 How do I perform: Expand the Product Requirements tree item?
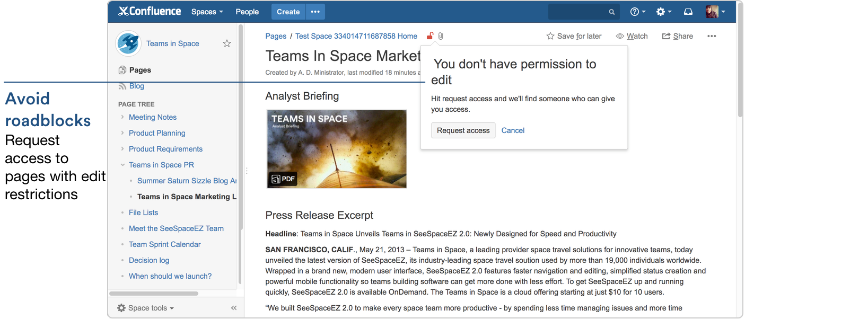click(x=122, y=149)
